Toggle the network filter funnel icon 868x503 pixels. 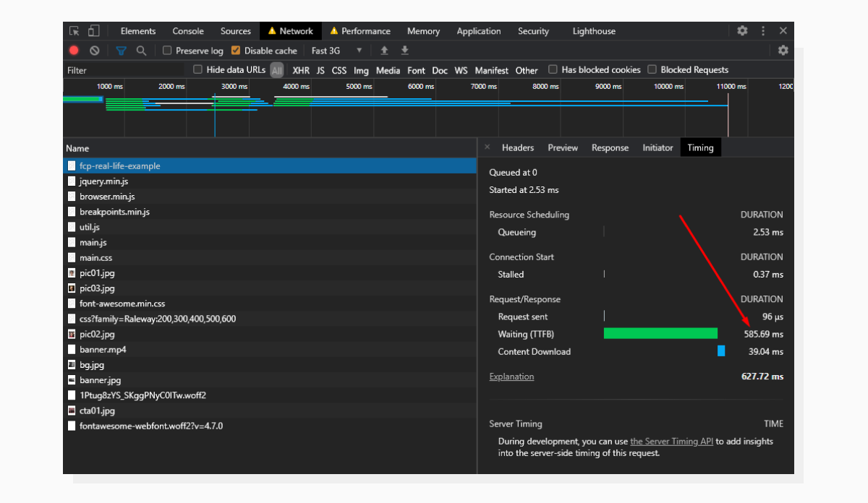click(x=121, y=51)
